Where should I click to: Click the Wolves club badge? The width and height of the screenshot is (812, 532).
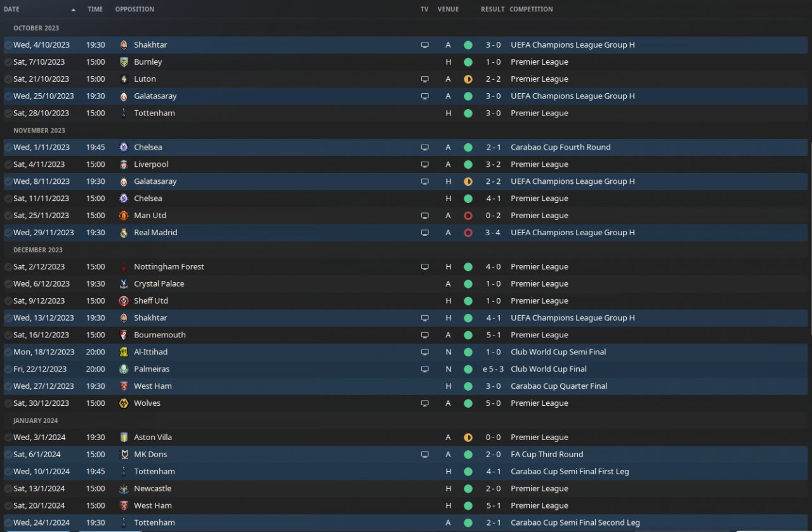(124, 403)
